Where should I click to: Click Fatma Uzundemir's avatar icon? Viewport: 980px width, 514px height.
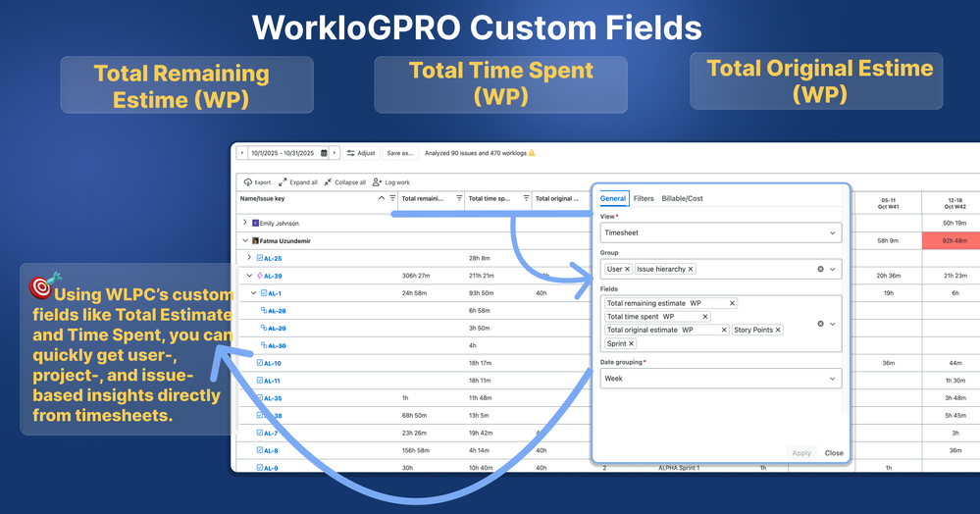click(255, 240)
